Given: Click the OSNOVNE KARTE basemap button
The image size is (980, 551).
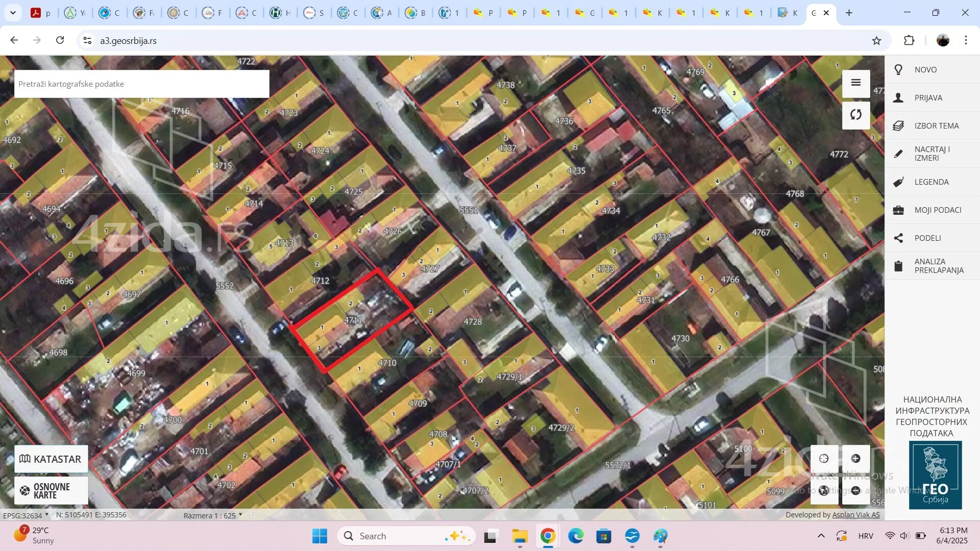Looking at the screenshot, I should point(51,490).
